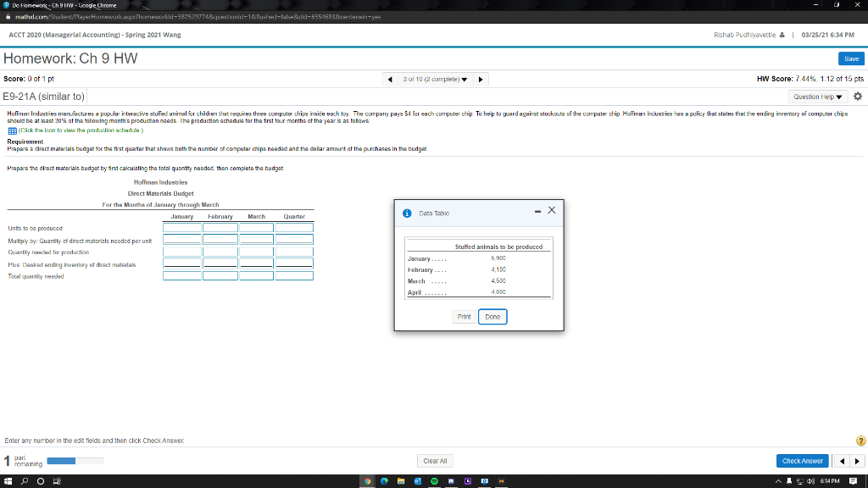This screenshot has width=868, height=488.
Task: Open the volume control in the system tray
Action: [811, 481]
